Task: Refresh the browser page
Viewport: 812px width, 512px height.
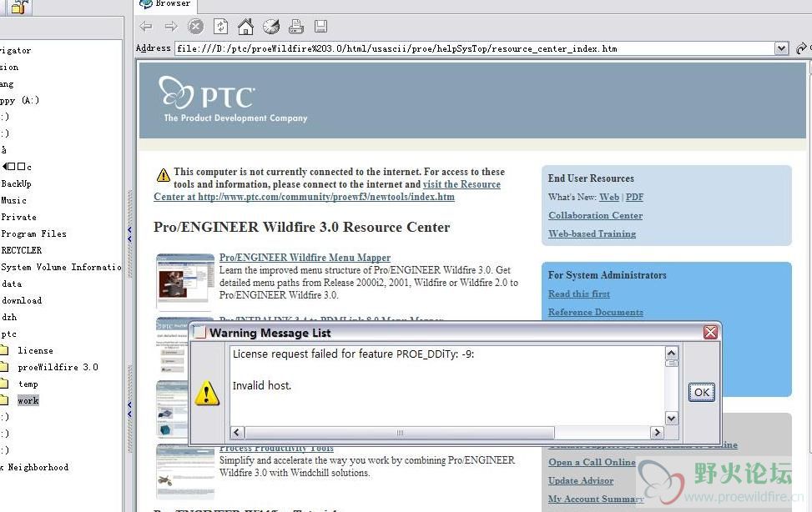Action: (x=220, y=27)
